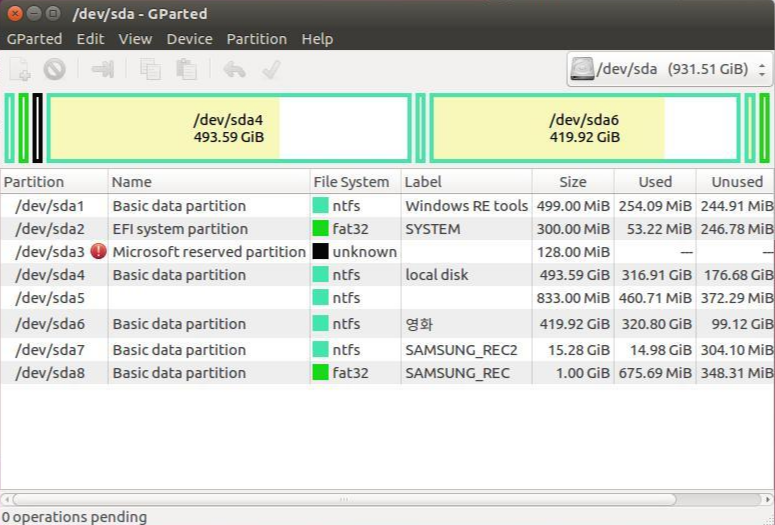Click the black unknown file system swatch
The image size is (775, 525).
point(320,251)
